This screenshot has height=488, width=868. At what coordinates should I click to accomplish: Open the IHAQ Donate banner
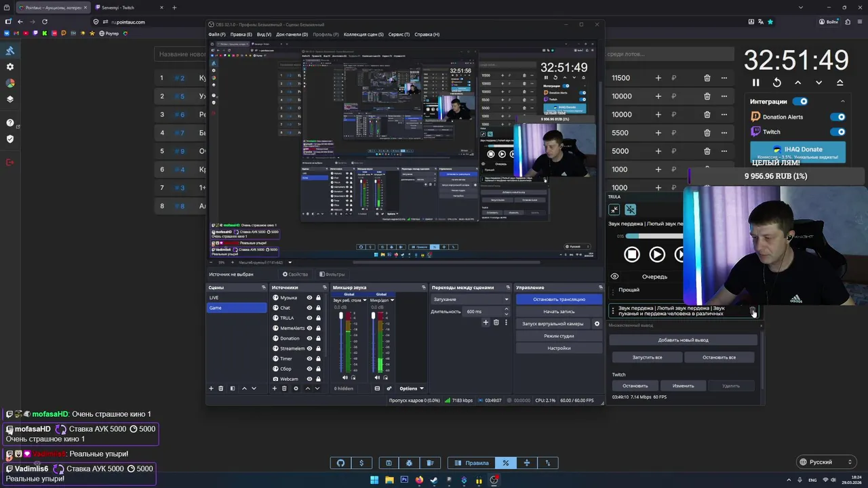click(x=797, y=152)
